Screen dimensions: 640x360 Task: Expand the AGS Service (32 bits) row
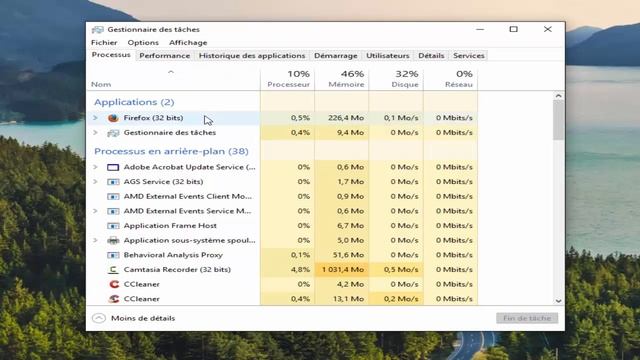tap(95, 182)
